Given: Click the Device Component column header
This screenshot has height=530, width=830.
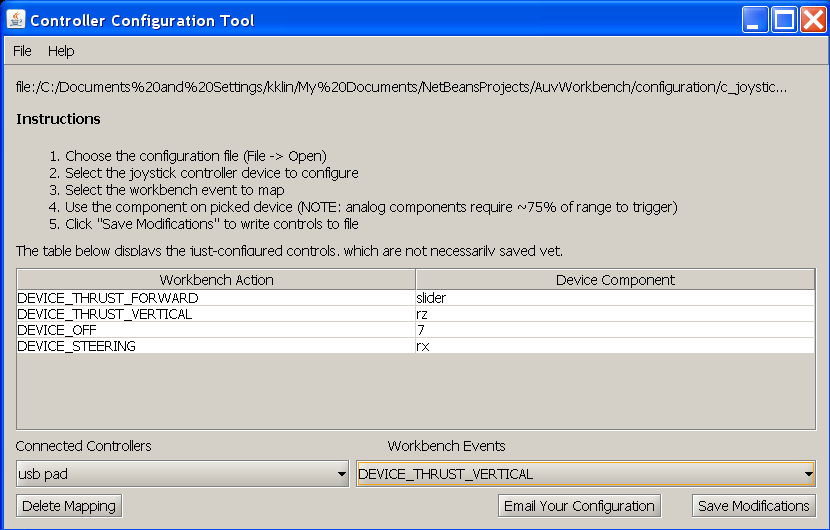Looking at the screenshot, I should coord(615,280).
